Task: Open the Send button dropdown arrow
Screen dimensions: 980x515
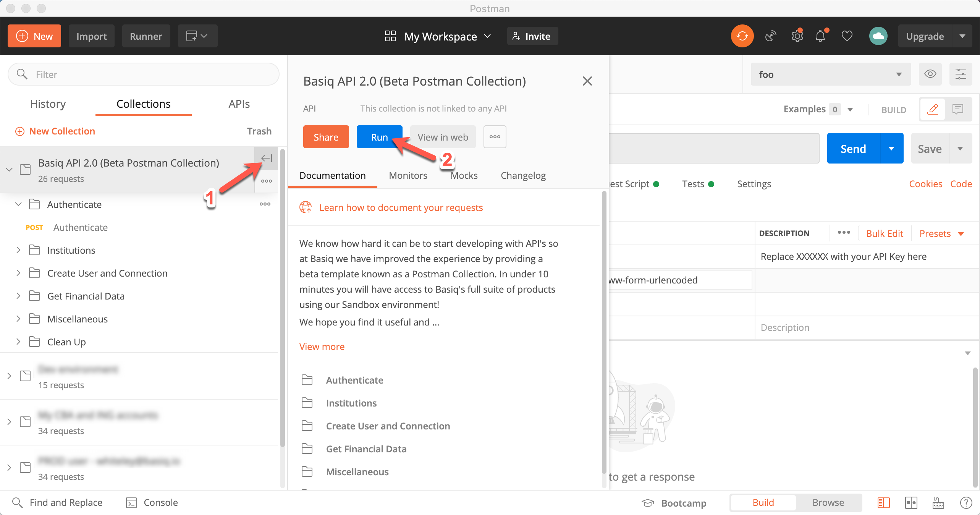Action: pyautogui.click(x=891, y=149)
